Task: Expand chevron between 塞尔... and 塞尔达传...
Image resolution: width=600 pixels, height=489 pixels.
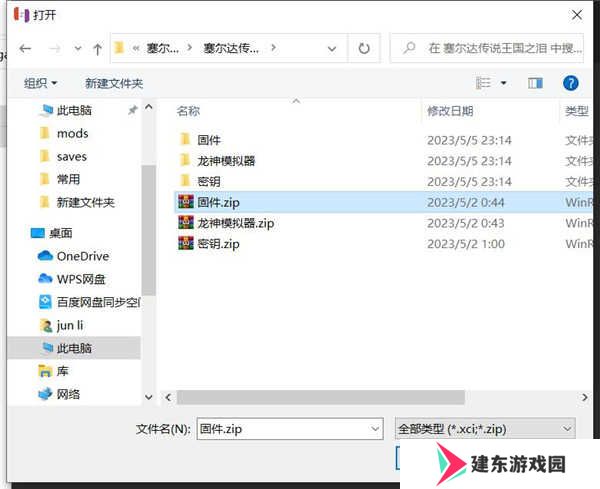Action: tap(189, 48)
